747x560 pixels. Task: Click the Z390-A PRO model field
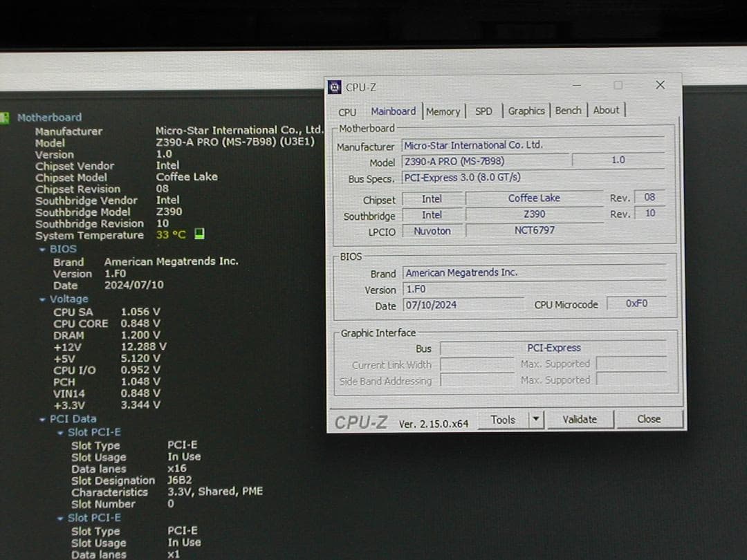(486, 162)
